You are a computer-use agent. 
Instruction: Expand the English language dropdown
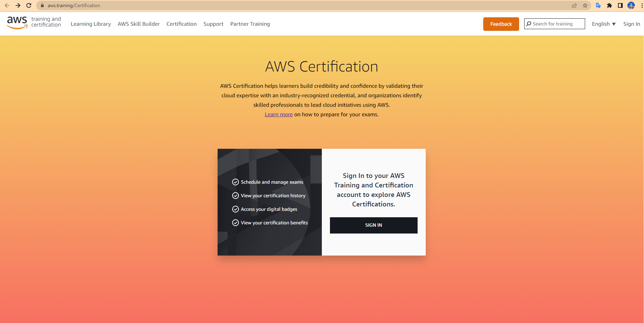tap(604, 24)
